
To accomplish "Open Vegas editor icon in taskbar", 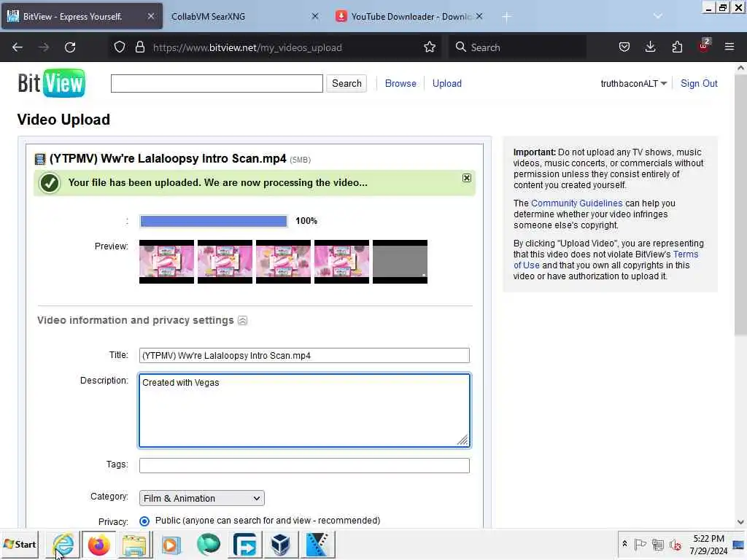I will click(317, 544).
